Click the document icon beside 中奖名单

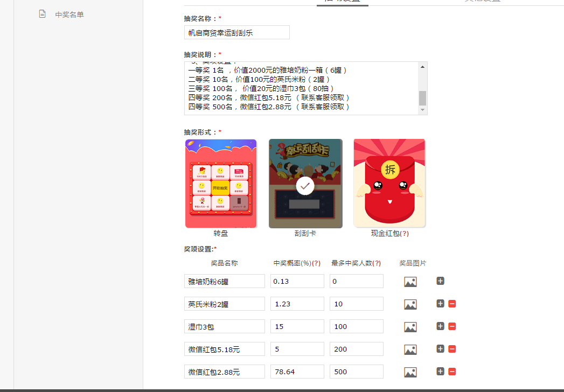pyautogui.click(x=43, y=14)
